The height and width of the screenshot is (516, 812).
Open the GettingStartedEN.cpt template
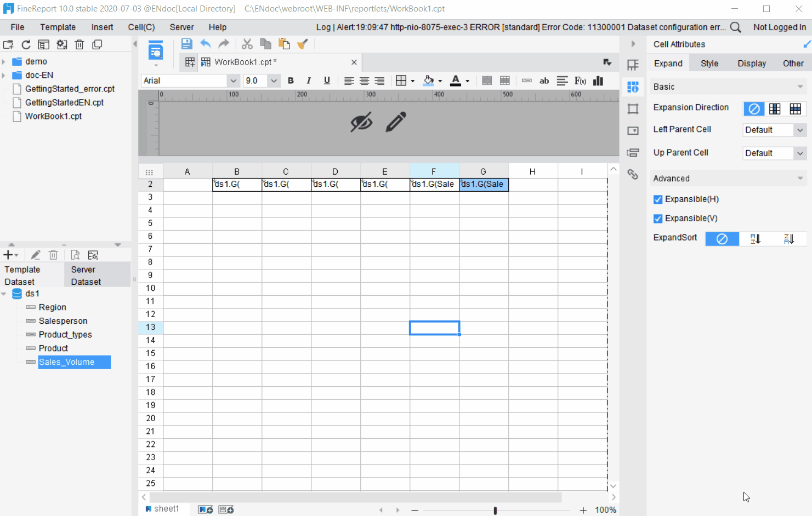pos(64,102)
